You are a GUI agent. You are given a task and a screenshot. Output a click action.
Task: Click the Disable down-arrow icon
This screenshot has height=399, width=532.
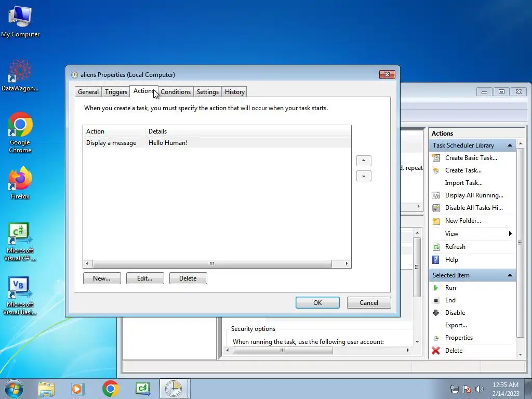point(436,313)
